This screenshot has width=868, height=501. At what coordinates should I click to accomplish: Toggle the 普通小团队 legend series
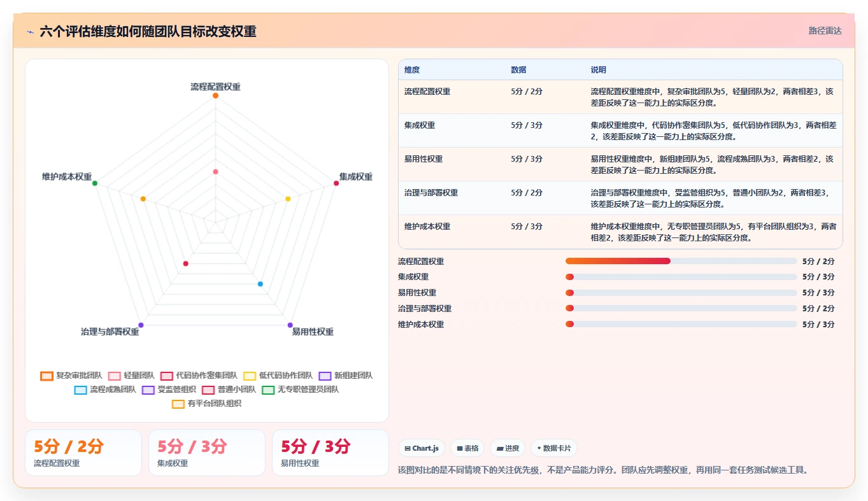[x=229, y=390]
